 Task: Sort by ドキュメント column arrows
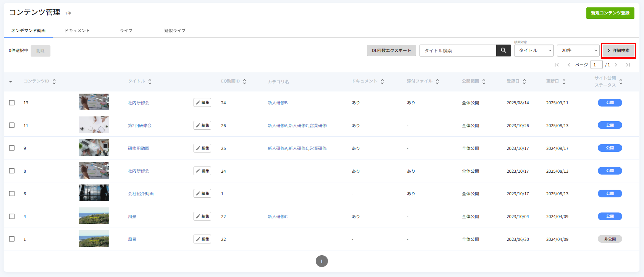[382, 81]
